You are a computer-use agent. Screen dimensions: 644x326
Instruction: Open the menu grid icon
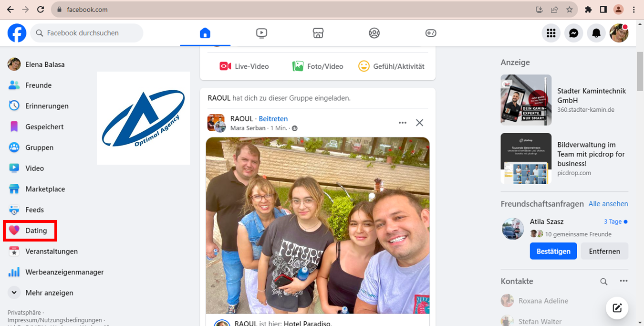[x=551, y=33]
